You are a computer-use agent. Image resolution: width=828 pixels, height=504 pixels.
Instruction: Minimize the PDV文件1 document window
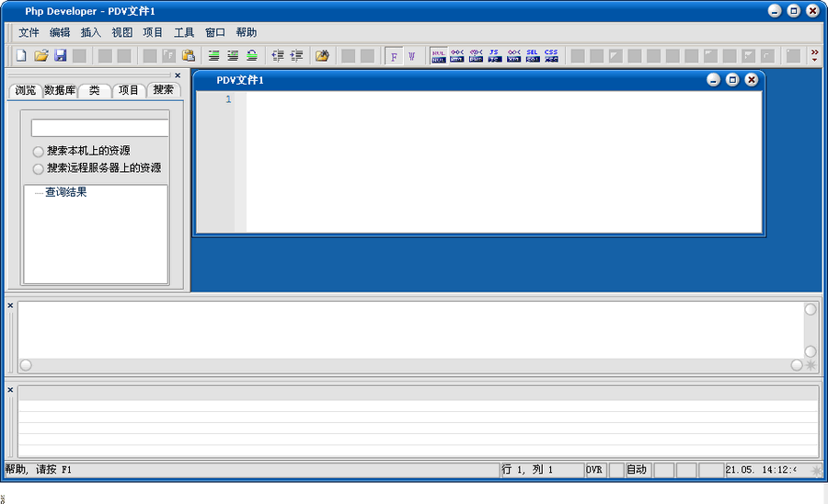713,80
